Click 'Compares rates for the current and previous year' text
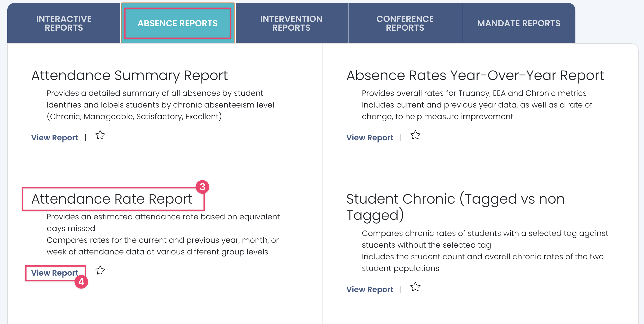 [162, 246]
